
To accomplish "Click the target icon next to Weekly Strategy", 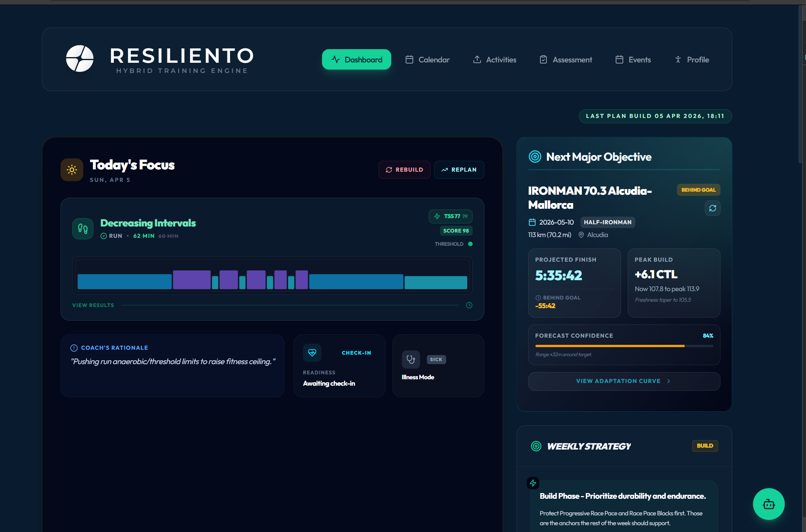I will coord(536,446).
